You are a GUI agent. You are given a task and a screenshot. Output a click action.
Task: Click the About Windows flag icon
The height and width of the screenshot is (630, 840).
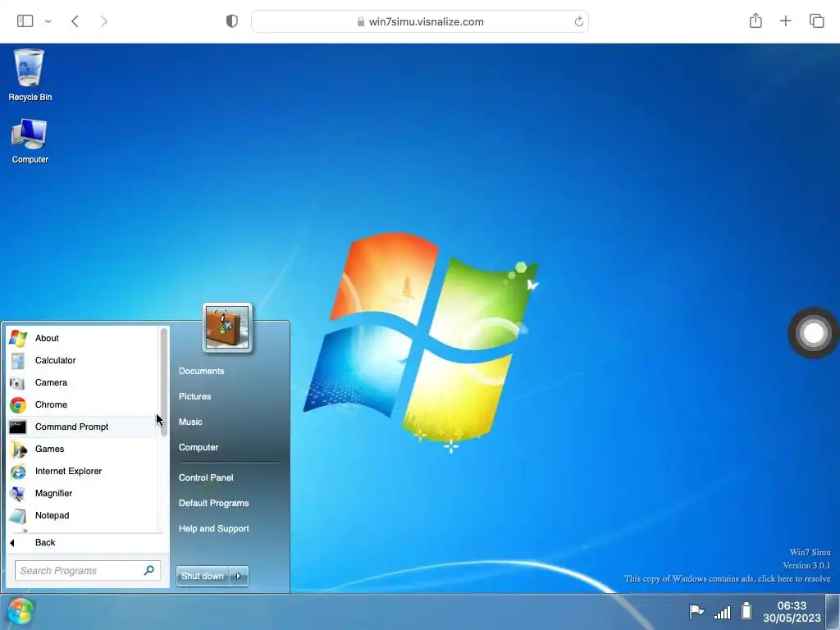click(x=18, y=338)
